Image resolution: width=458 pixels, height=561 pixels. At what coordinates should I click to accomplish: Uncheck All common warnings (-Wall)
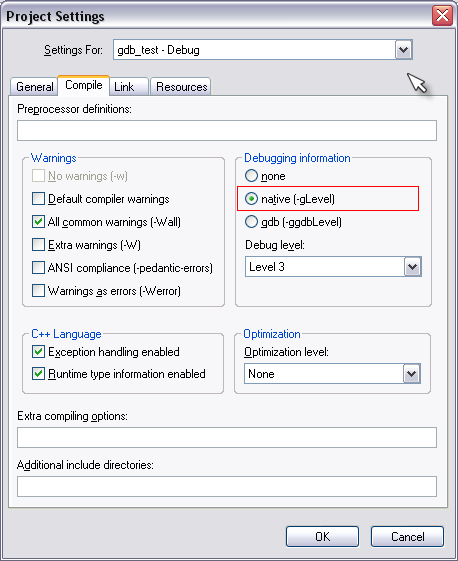38,222
